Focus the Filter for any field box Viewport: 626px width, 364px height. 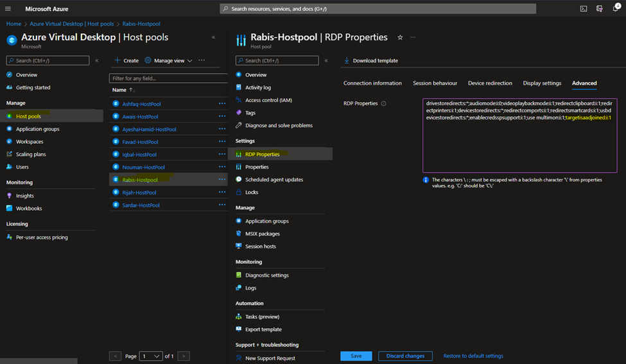tap(168, 78)
